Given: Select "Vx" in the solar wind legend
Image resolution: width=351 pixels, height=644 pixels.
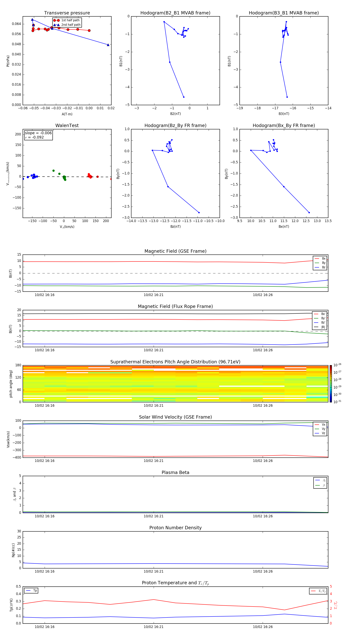Looking at the screenshot, I should coord(320,424).
